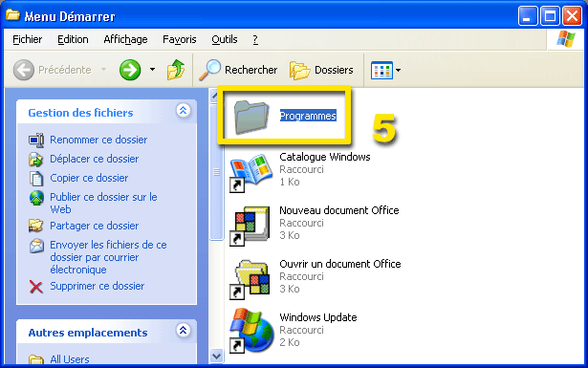Maximize the Menu Démarrer window
Image resolution: width=588 pixels, height=368 pixels.
(550, 16)
